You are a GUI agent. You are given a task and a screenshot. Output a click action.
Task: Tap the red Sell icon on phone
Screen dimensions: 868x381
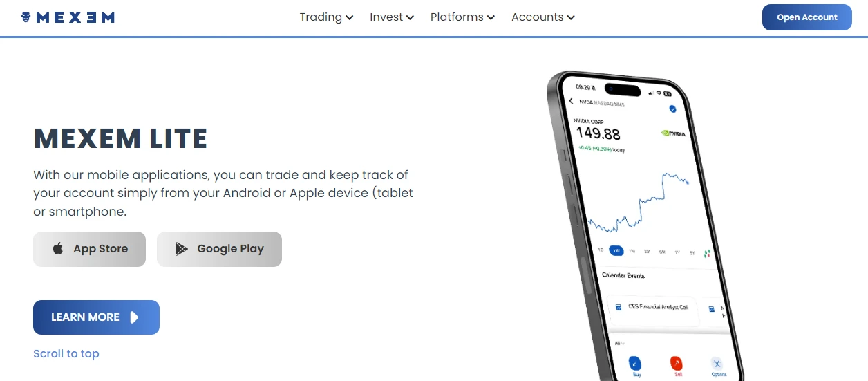(x=677, y=364)
